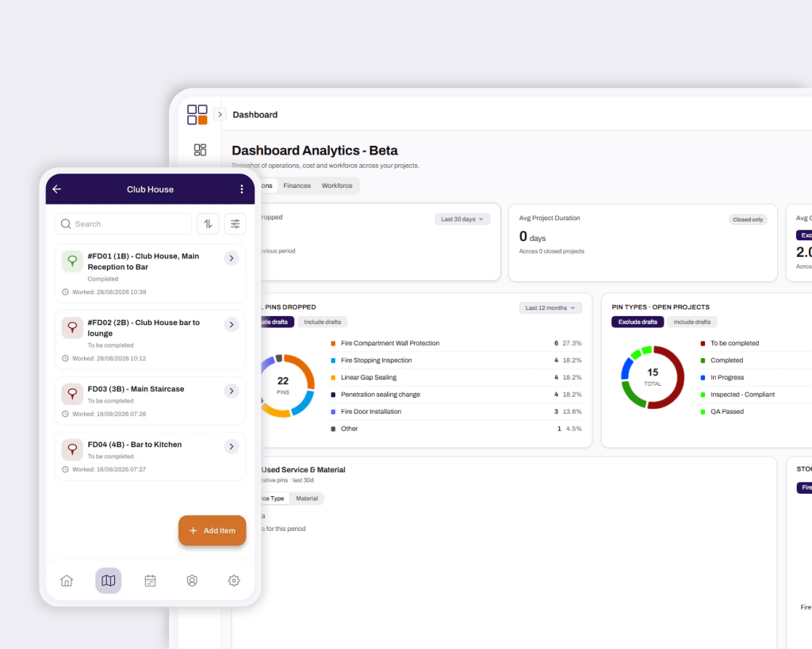The height and width of the screenshot is (649, 812).
Task: Open settings gear in bottom navigation
Action: click(x=234, y=581)
